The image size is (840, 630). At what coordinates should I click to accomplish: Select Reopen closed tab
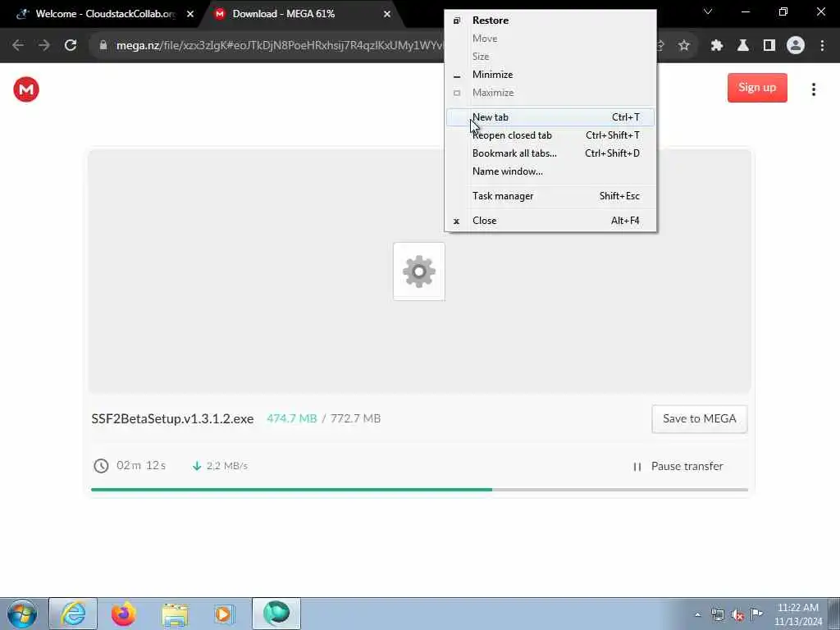pos(550,135)
